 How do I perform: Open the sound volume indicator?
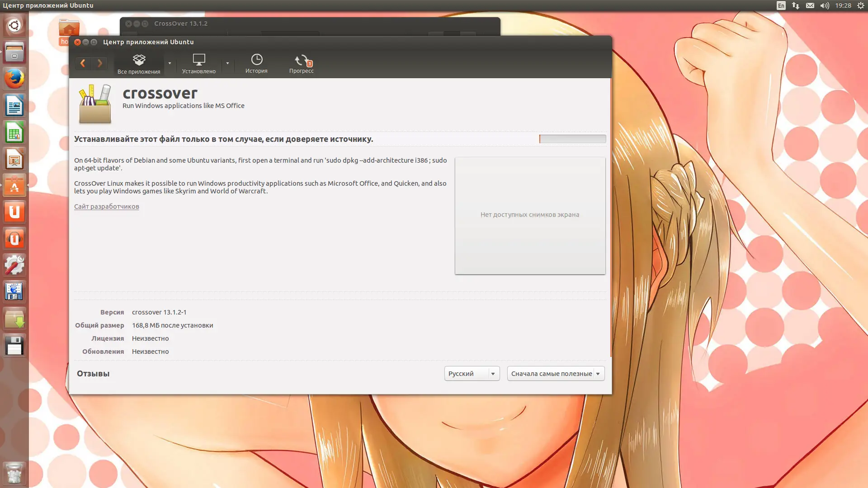pyautogui.click(x=825, y=5)
